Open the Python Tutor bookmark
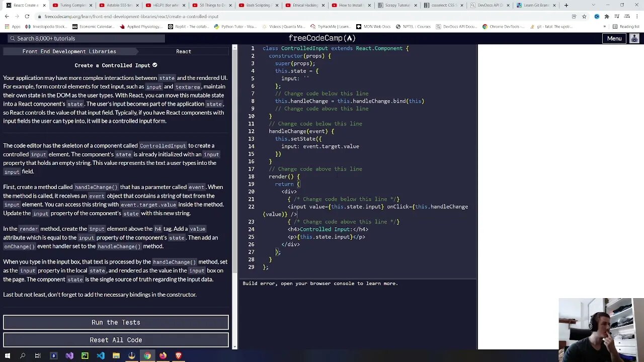This screenshot has width=644, height=362. coord(236,27)
